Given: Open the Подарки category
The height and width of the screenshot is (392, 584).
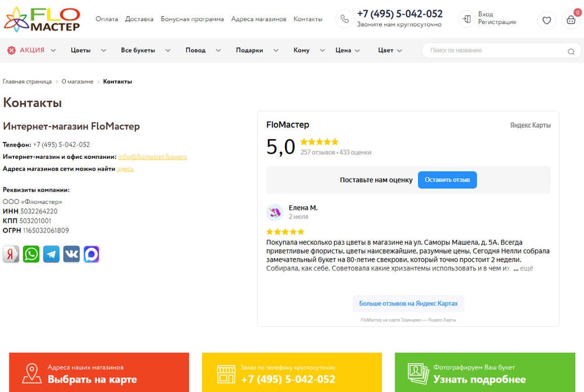Looking at the screenshot, I should [x=249, y=50].
